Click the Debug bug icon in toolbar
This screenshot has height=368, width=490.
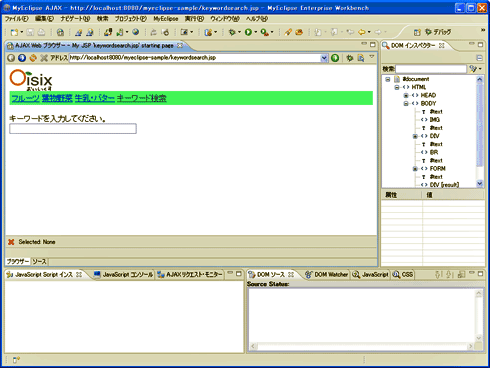pos(232,32)
